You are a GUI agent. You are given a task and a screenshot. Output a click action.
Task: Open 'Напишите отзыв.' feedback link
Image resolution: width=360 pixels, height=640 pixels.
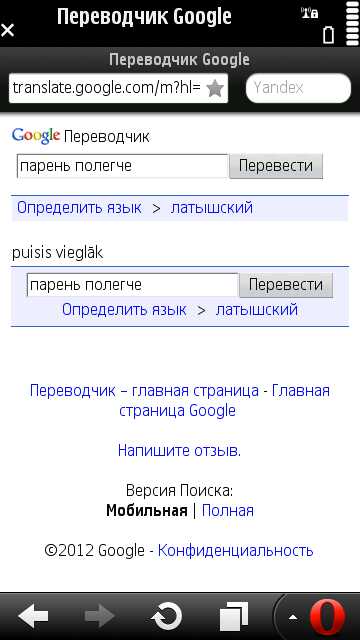(180, 451)
